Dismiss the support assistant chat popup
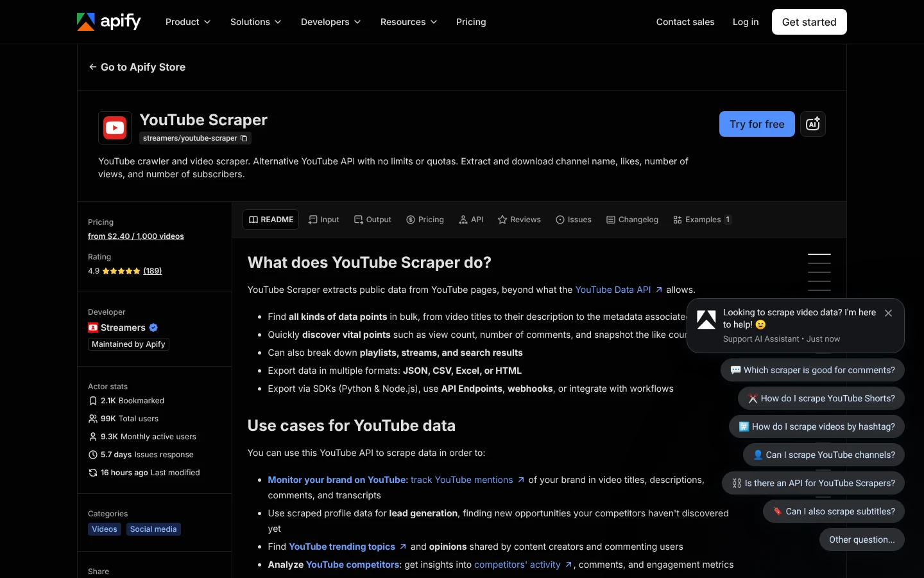Image resolution: width=924 pixels, height=578 pixels. (888, 313)
